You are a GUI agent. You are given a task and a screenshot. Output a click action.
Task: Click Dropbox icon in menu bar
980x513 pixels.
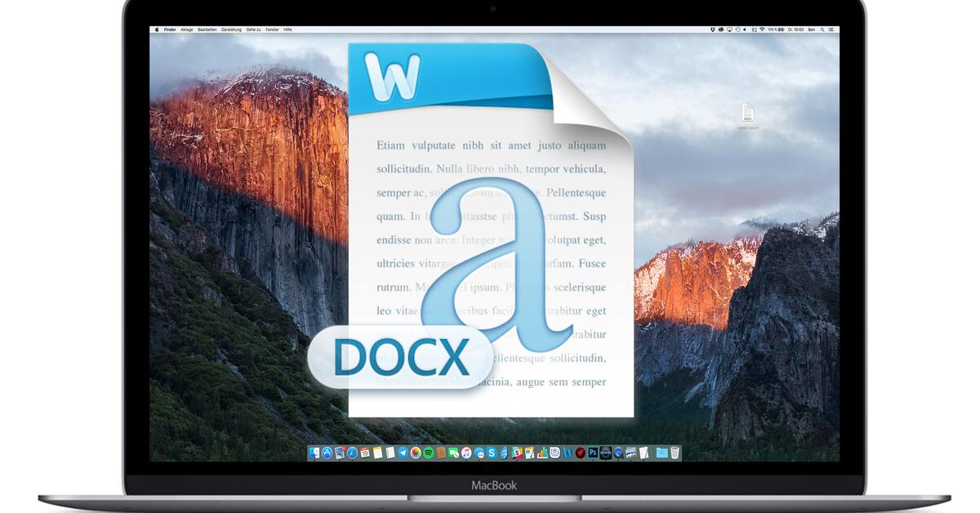point(713,29)
